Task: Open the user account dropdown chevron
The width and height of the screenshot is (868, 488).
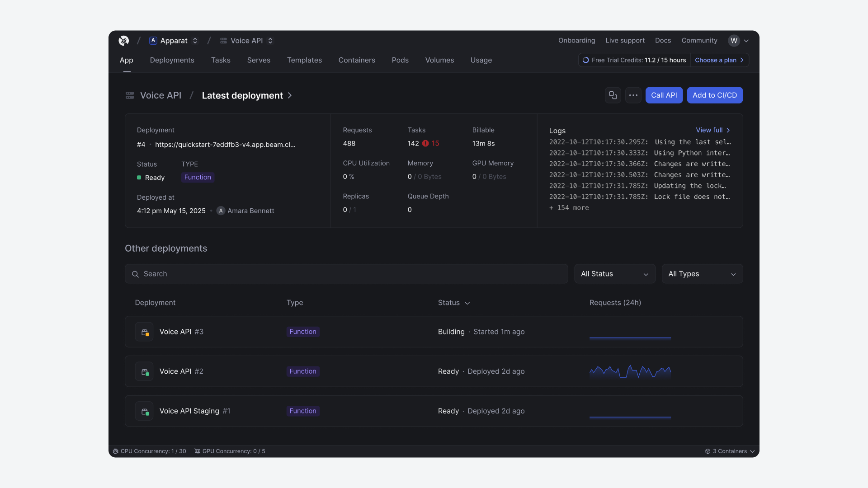Action: (746, 41)
